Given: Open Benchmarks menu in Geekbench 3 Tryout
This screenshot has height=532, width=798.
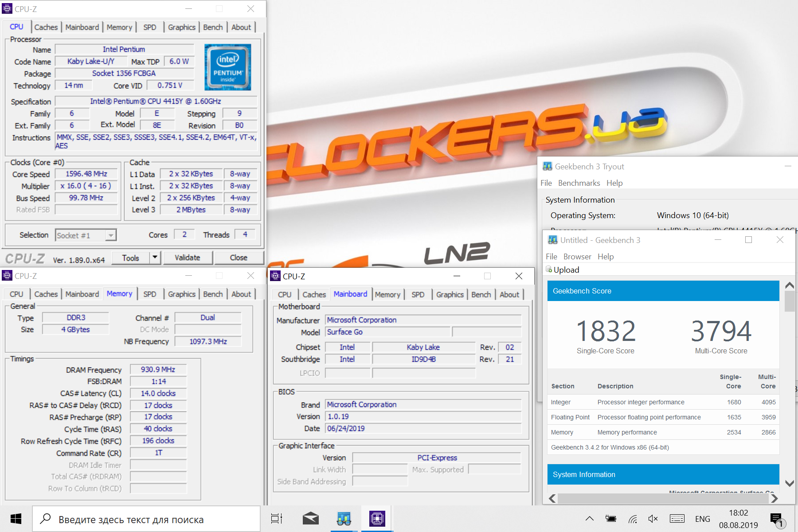Looking at the screenshot, I should tap(579, 183).
